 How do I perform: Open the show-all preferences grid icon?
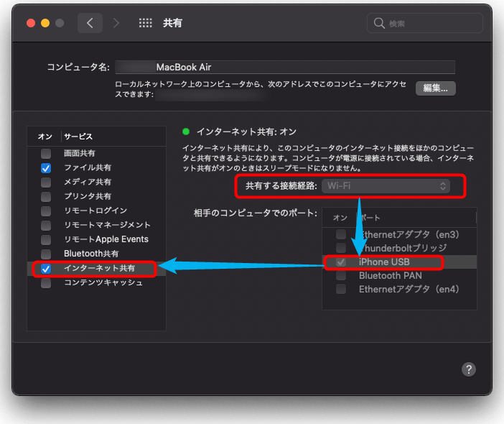(x=145, y=23)
